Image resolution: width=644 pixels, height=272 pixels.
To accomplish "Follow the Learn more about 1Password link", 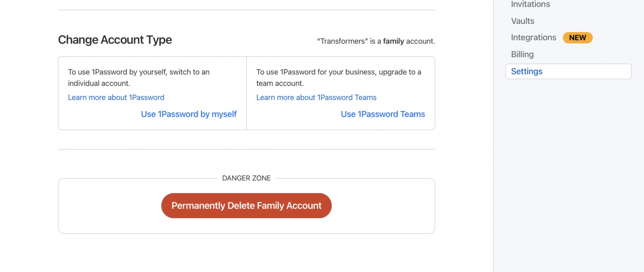I will (x=116, y=98).
